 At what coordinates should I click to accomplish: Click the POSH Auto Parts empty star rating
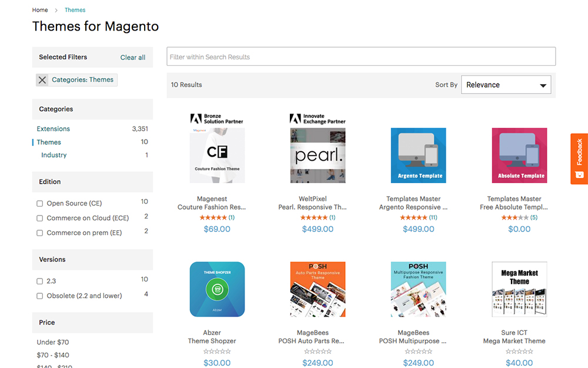318,352
